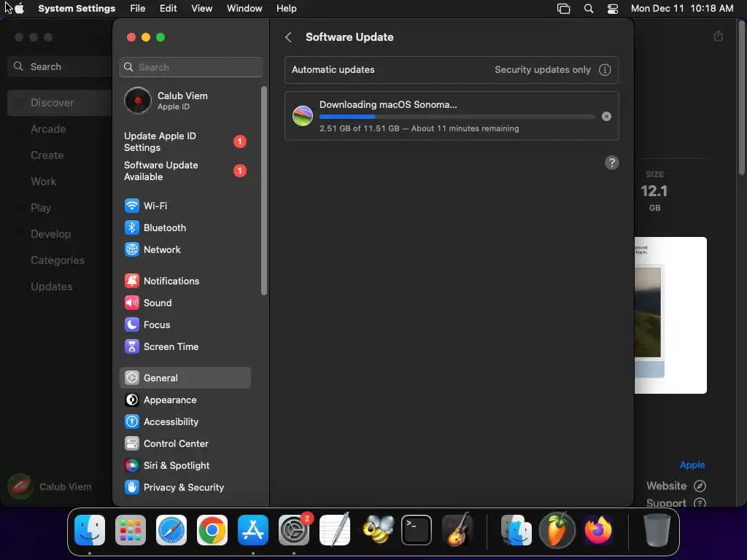Open the System Settings app menu
Screen dimensions: 747x560
pos(77,9)
